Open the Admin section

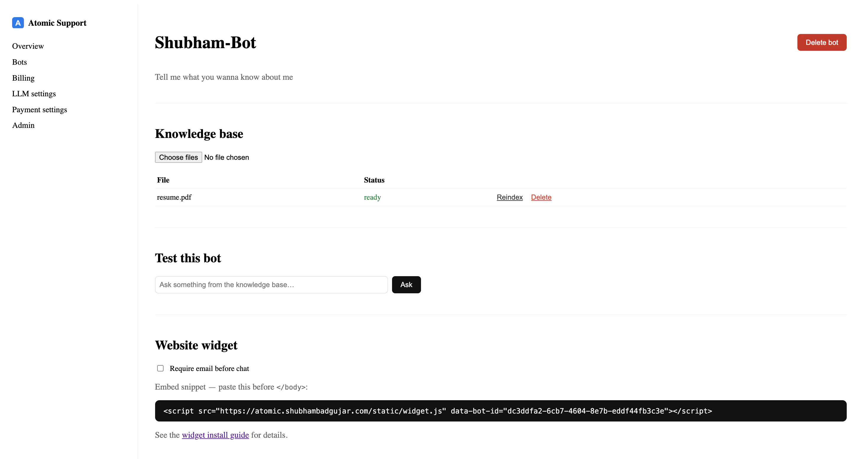[x=23, y=125]
